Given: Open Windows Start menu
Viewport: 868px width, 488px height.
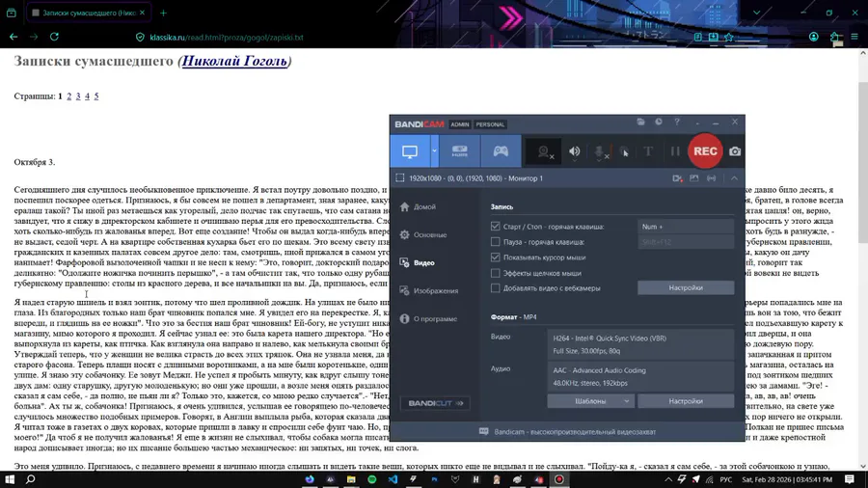Looking at the screenshot, I should [x=10, y=479].
